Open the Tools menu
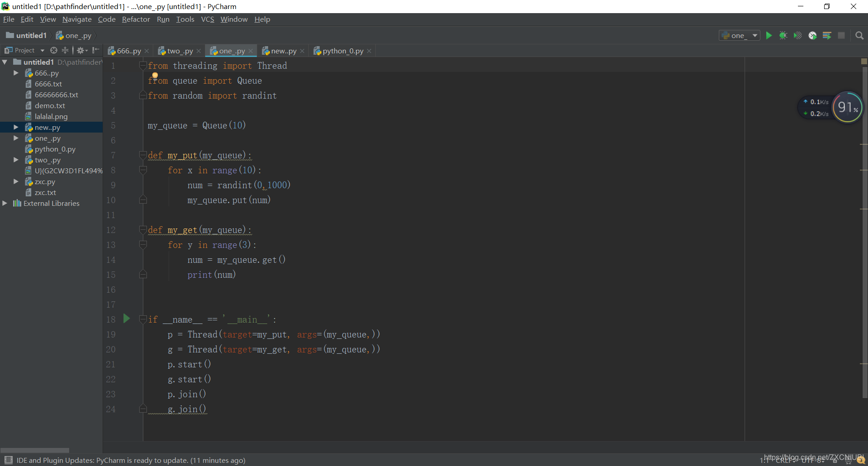This screenshot has width=868, height=466. pos(185,19)
